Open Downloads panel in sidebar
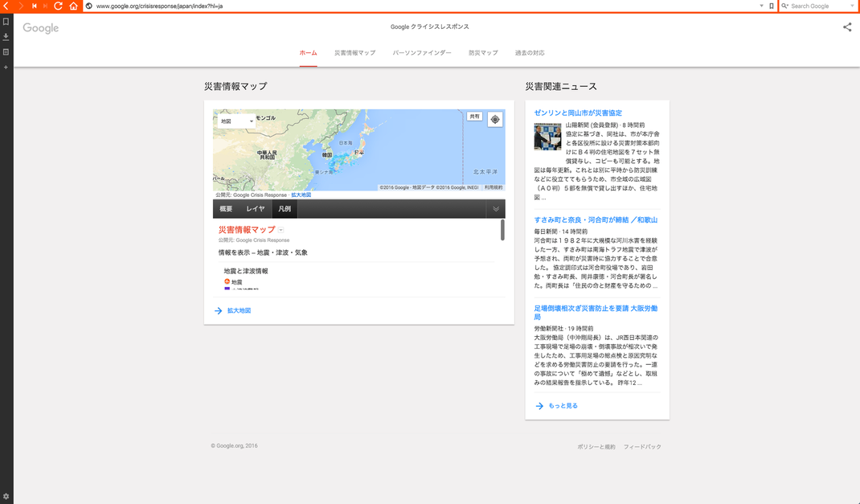Screen dimensions: 860x504 click(6, 37)
